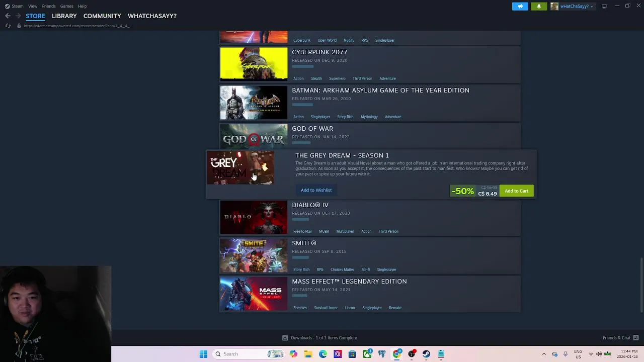The image size is (644, 362).
Task: Expand the wHatChaSayy account dropdown
Action: tap(577, 6)
